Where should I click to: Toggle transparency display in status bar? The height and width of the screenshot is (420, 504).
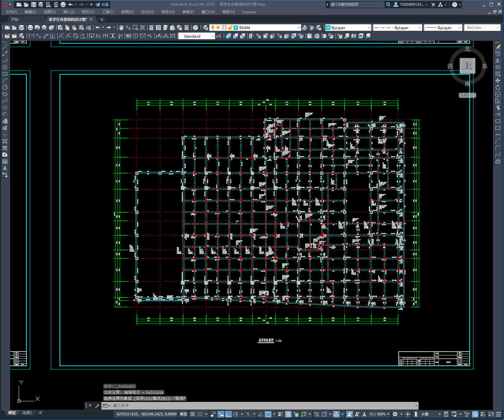coord(288,414)
